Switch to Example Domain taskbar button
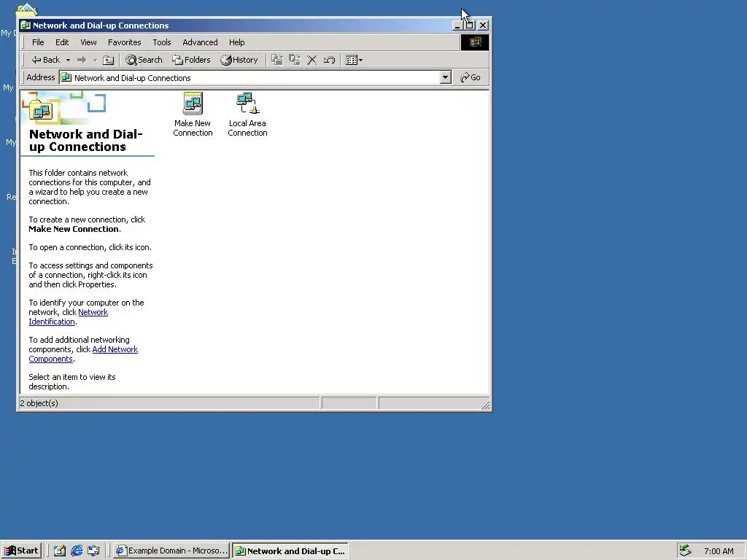 pos(172,551)
